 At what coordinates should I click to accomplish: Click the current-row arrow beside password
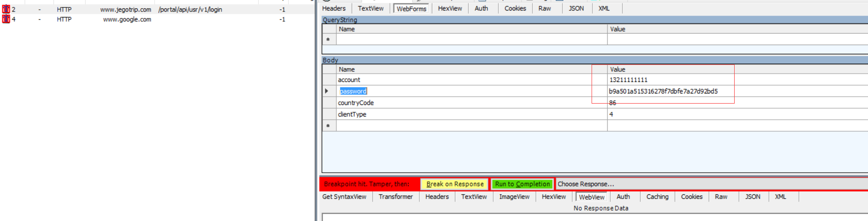[x=327, y=91]
